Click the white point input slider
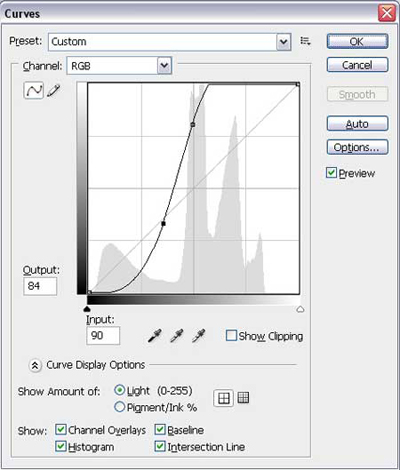Viewport: 400px width, 470px height. (300, 309)
